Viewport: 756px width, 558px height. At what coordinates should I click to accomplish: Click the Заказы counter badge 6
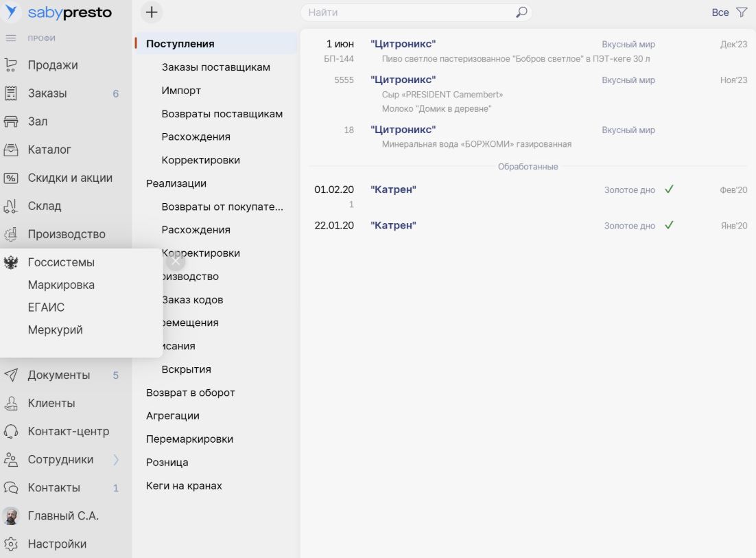[116, 93]
